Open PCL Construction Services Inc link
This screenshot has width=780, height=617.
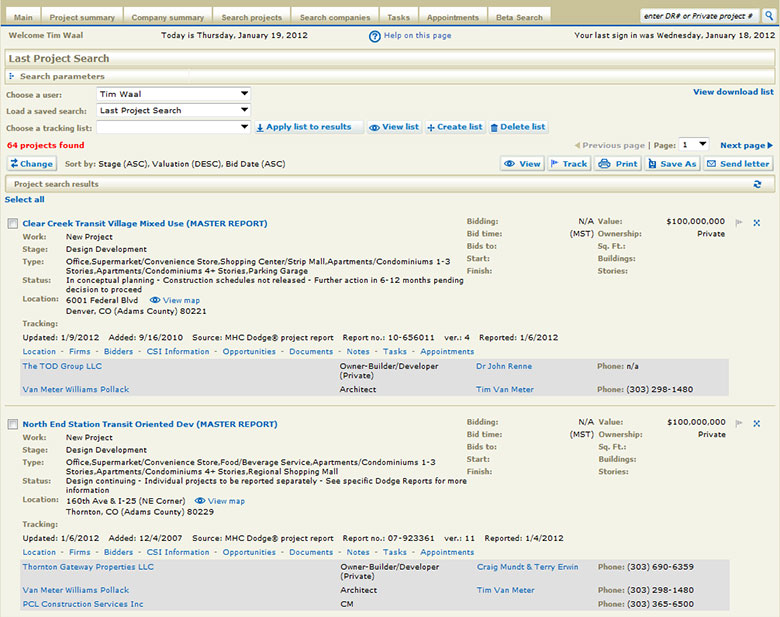pyautogui.click(x=83, y=604)
